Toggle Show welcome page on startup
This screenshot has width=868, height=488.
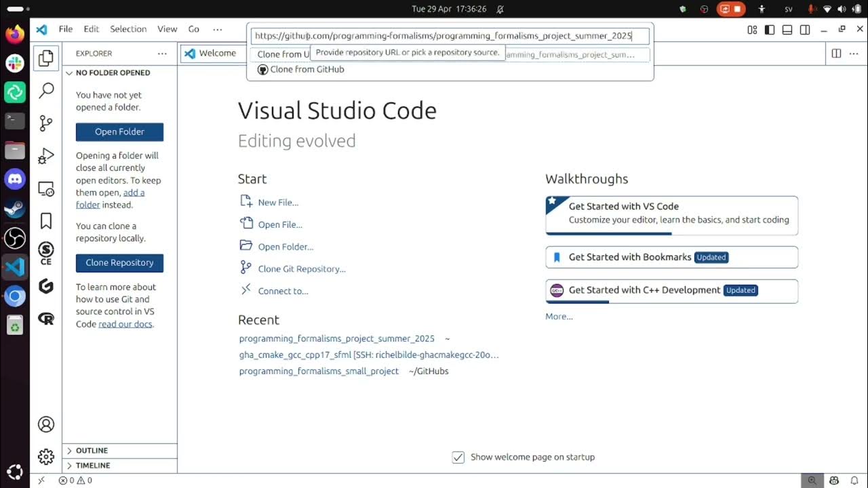pos(458,457)
